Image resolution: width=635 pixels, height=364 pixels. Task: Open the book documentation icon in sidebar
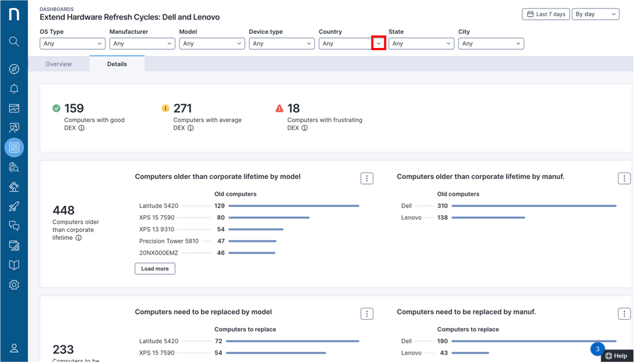click(x=14, y=265)
